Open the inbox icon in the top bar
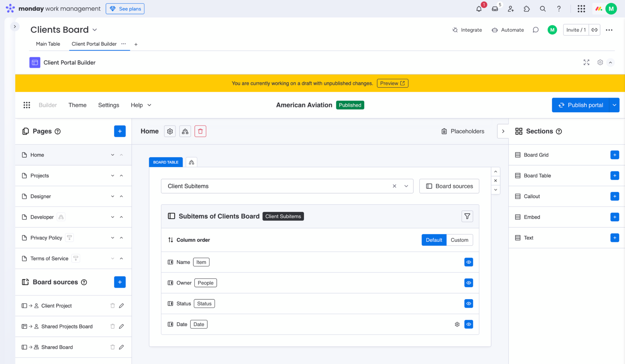Viewport: 625px width, 364px height. coord(495,9)
